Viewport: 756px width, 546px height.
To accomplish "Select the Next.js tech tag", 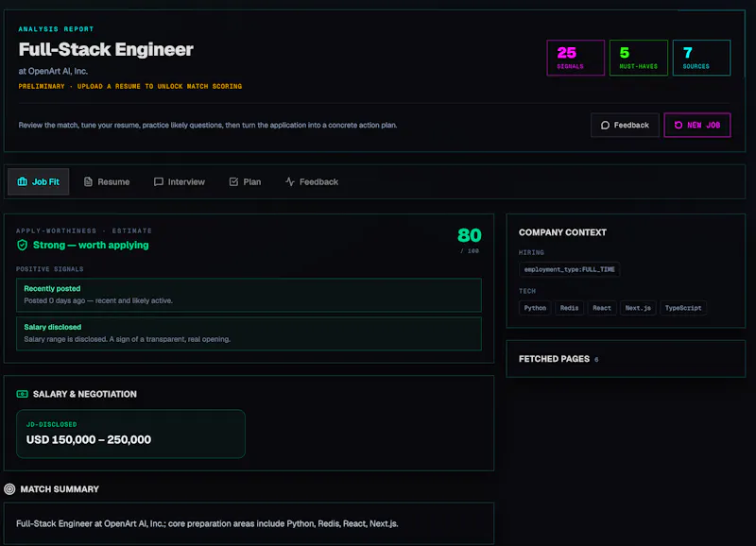I will pos(638,308).
